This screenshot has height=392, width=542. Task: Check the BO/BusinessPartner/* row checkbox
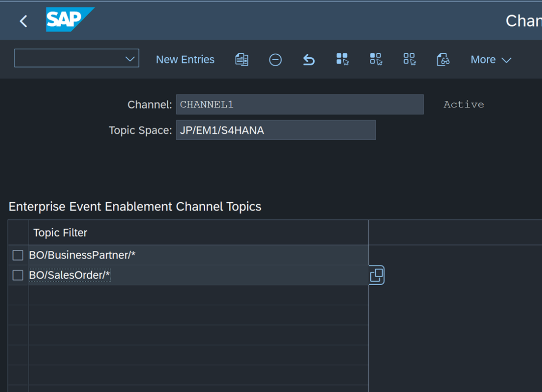18,255
